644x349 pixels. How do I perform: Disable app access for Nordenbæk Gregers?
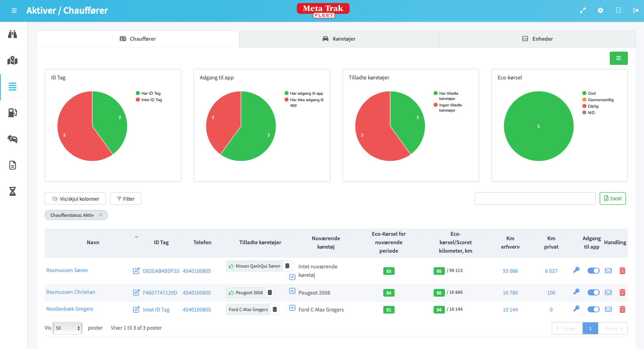pos(593,310)
